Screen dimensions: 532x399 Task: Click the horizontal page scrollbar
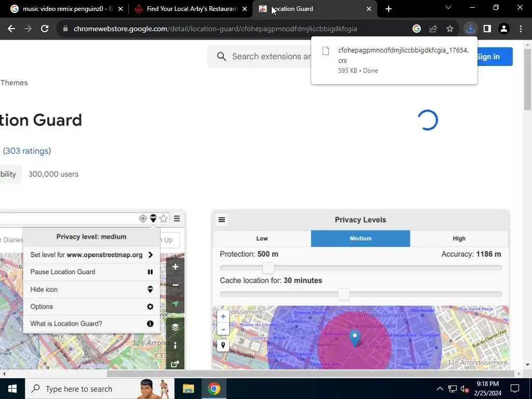311,374
